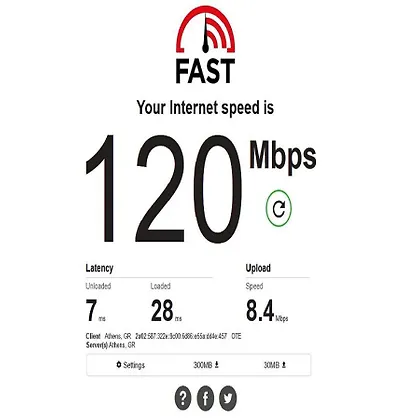420x420 pixels.
Task: Select the unloaded latency 7 ms value
Action: point(96,311)
